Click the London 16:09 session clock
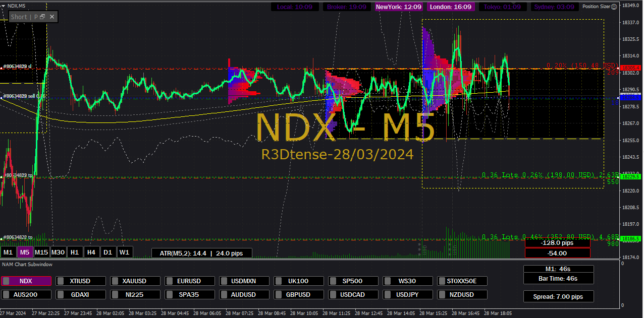644x318 pixels. [x=451, y=7]
